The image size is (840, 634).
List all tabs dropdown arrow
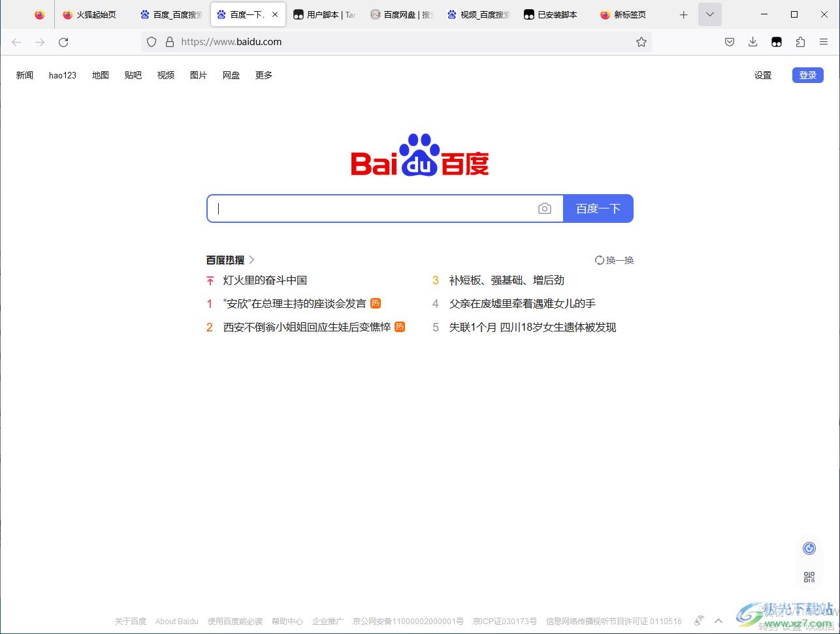710,14
